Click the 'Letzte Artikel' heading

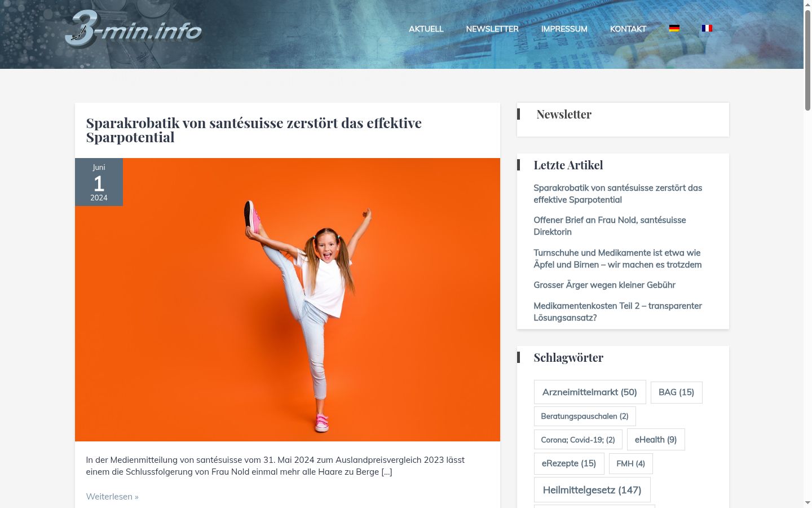pos(568,165)
